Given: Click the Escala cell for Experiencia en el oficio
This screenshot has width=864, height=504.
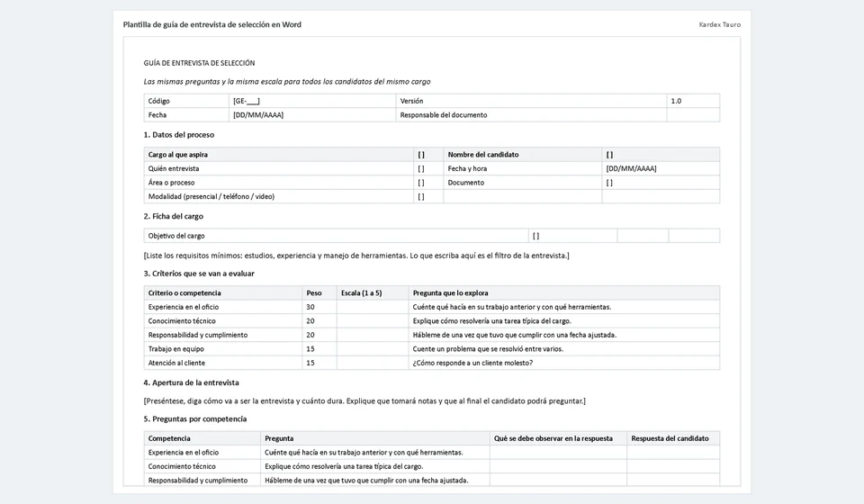Looking at the screenshot, I should (x=373, y=307).
